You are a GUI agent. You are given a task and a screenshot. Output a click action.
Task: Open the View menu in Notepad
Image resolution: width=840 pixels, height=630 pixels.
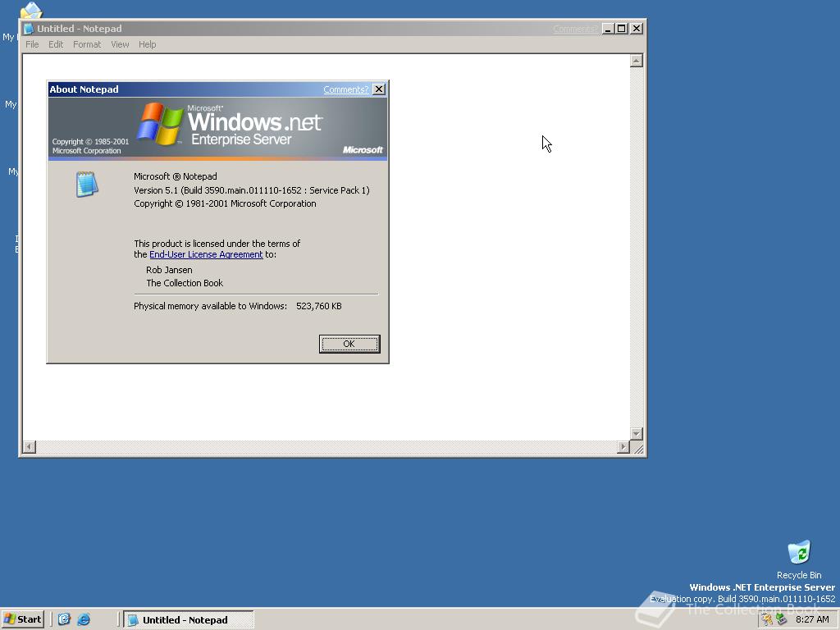click(x=120, y=44)
